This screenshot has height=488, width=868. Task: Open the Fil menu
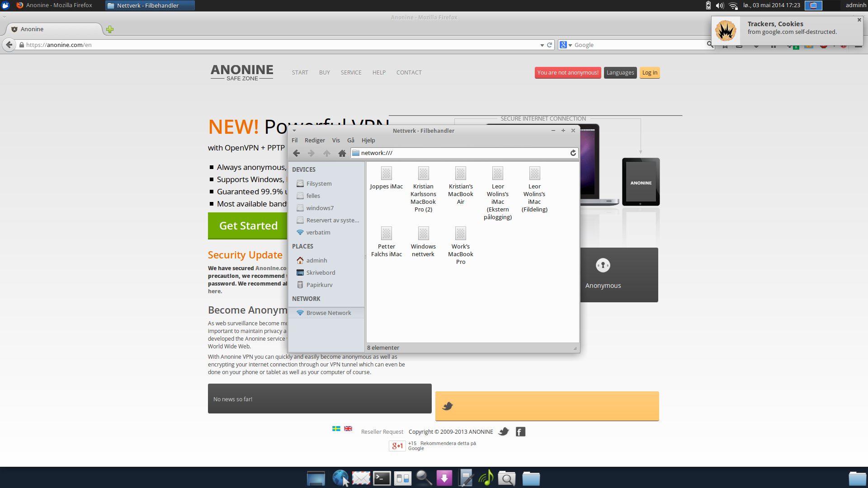tap(295, 141)
